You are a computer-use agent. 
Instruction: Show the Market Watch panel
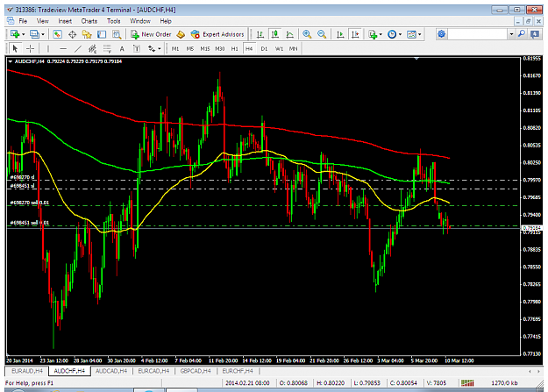tap(57, 34)
